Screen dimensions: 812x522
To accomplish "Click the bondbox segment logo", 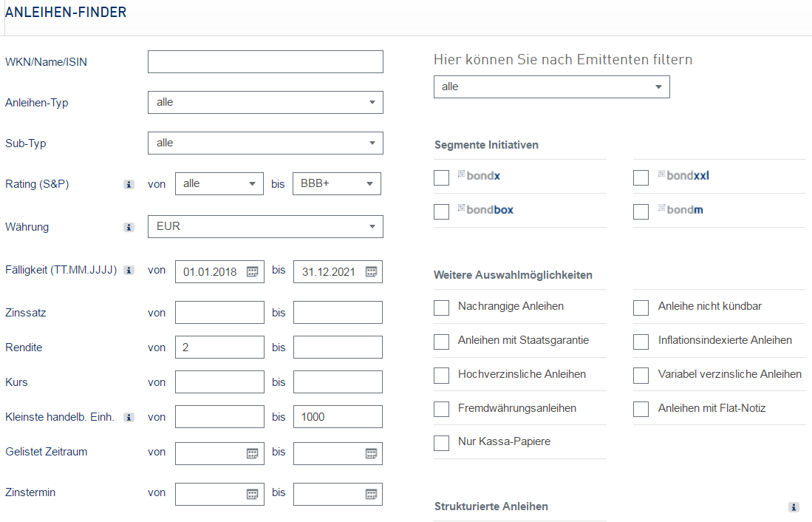I will pos(485,210).
